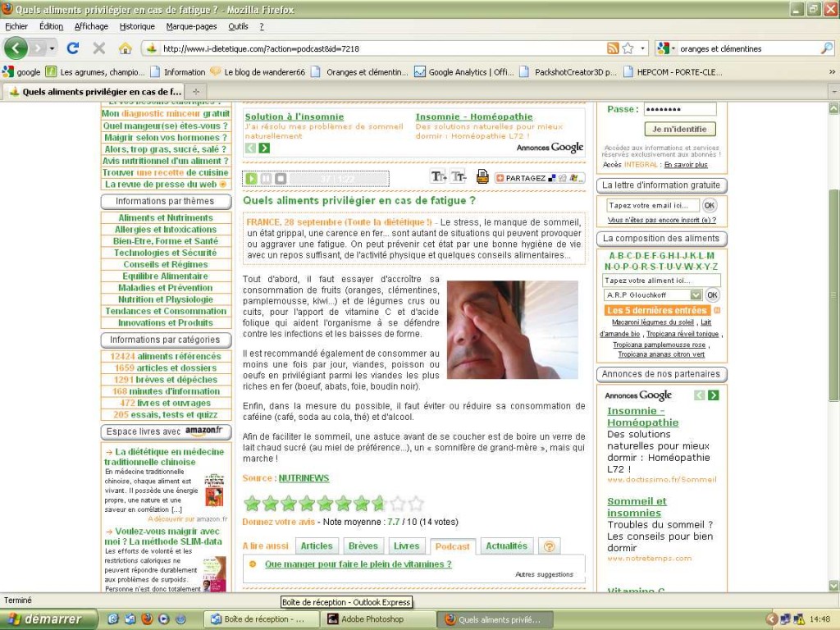Print the article with the printer icon
Screen dimensions: 840x630
tap(482, 176)
